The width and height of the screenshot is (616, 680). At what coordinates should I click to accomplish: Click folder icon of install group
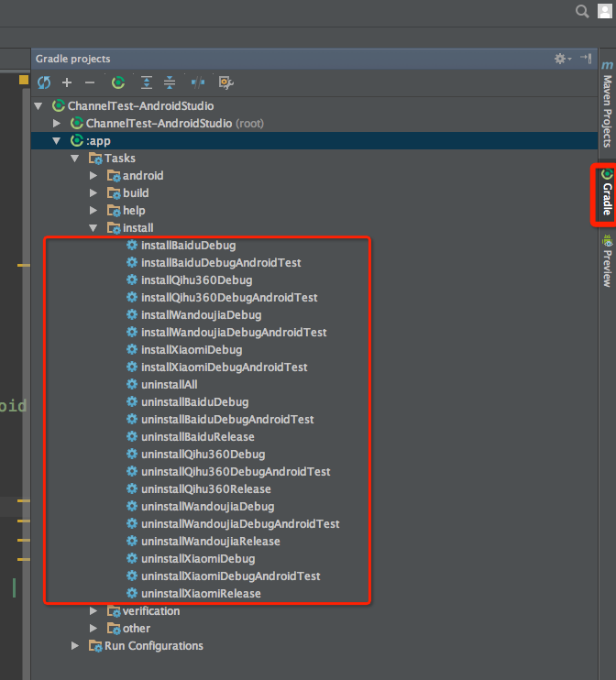[x=114, y=228]
